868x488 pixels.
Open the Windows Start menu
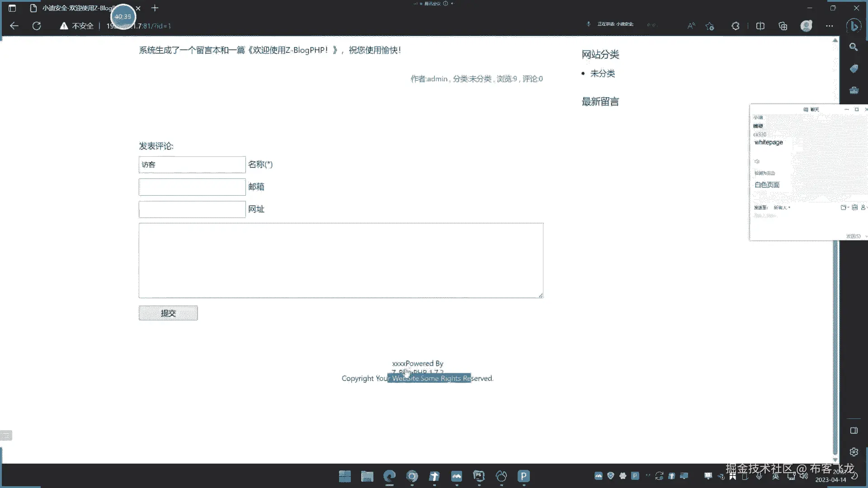pos(345,476)
